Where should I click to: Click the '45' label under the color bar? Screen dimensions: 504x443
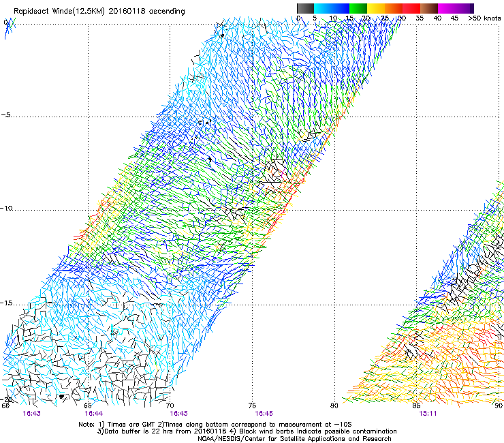pyautogui.click(x=454, y=18)
